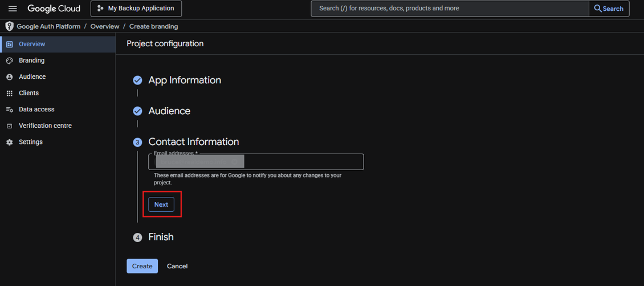Click the Branding palette icon
The image size is (644, 286).
tap(10, 61)
